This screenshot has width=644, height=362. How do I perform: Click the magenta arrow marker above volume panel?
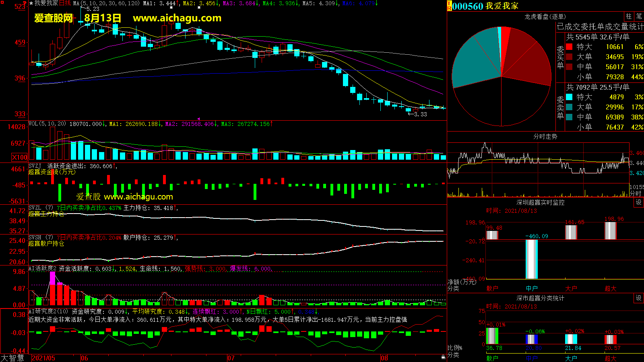coord(198,119)
